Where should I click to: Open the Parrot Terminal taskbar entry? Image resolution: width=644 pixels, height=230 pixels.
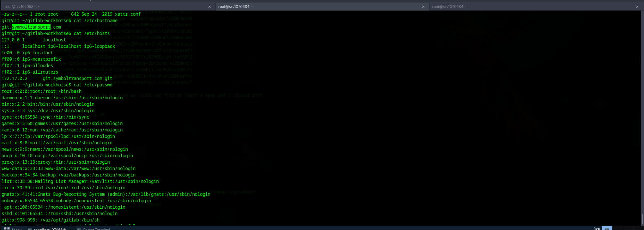96,229
